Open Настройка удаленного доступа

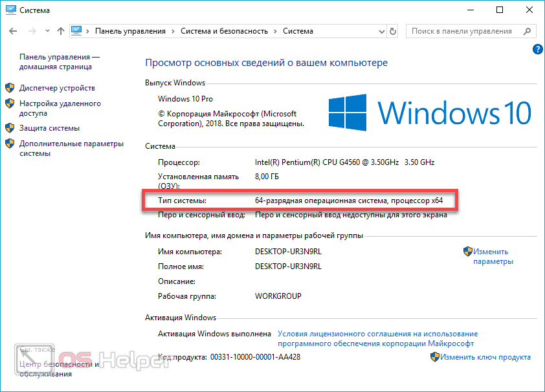[60, 108]
